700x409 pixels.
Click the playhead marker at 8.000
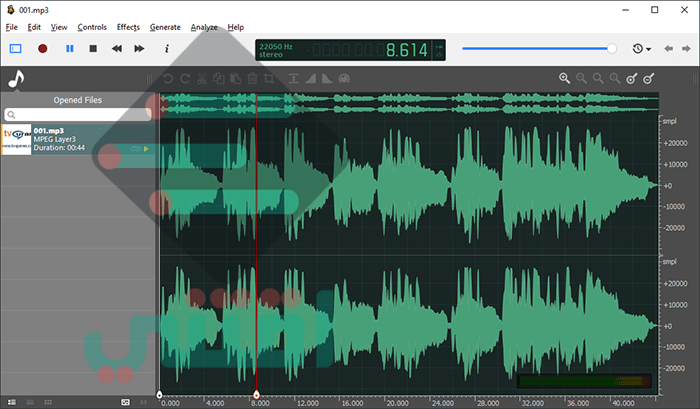256,394
